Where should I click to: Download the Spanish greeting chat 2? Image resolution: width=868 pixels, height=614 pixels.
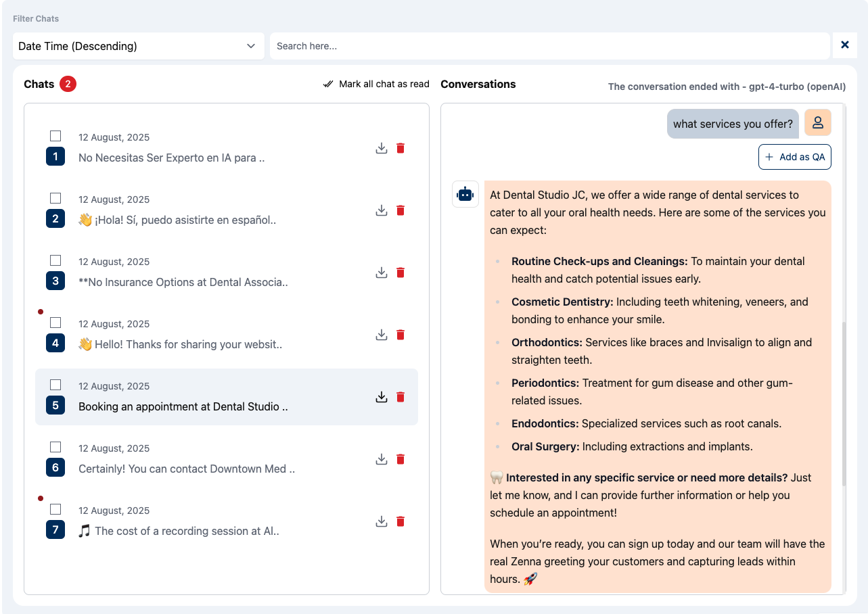pyautogui.click(x=381, y=210)
